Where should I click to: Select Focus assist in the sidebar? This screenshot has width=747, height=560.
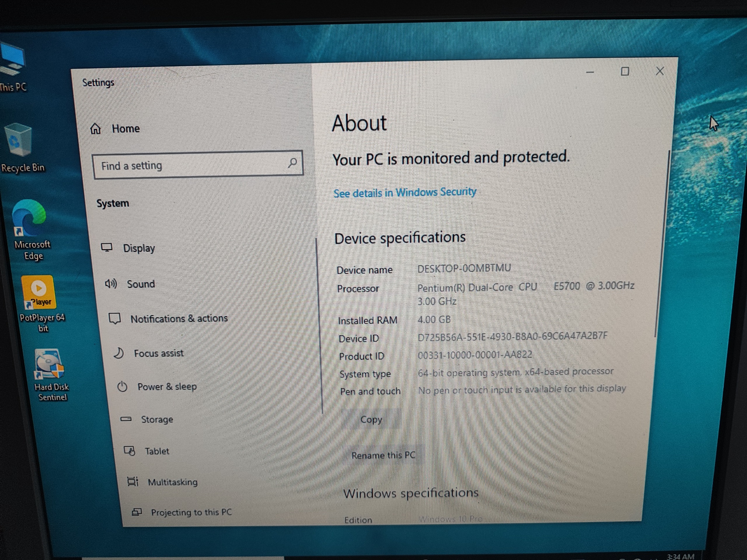159,353
